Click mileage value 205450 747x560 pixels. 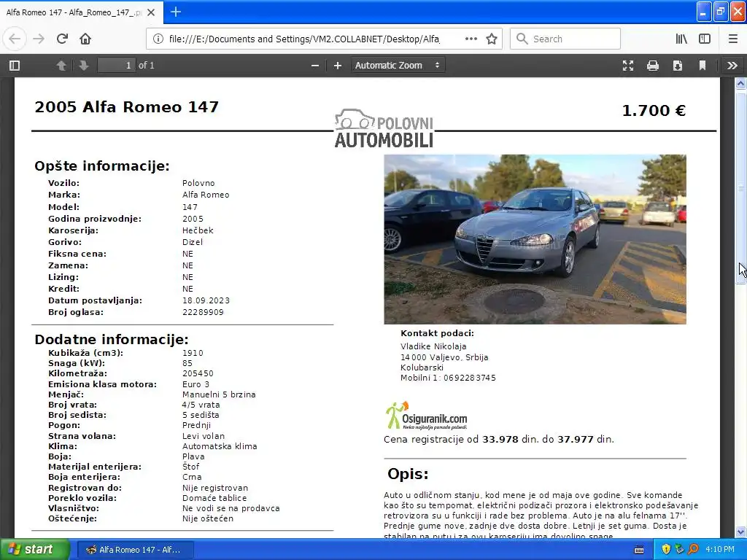point(198,374)
